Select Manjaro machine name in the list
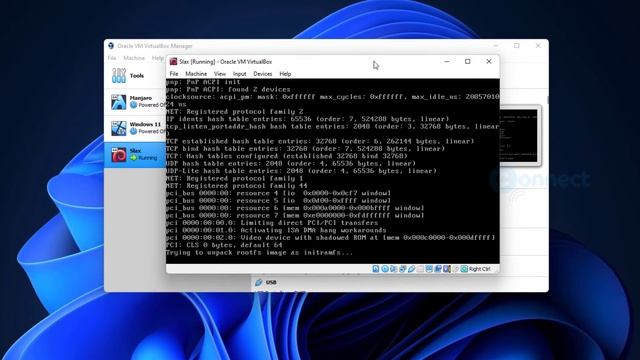The width and height of the screenshot is (640, 360). click(141, 98)
